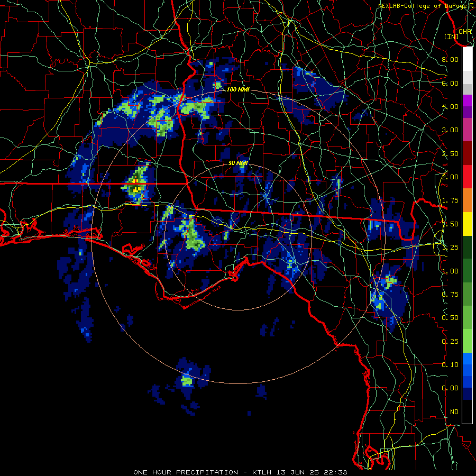Click the [IN] units label
476x476 pixels.
click(452, 36)
